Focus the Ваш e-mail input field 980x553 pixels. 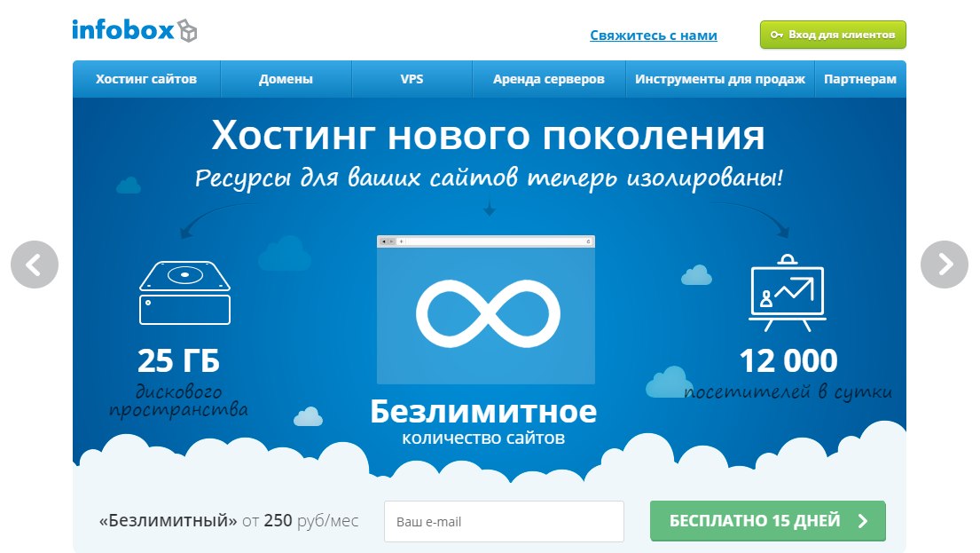coord(504,522)
